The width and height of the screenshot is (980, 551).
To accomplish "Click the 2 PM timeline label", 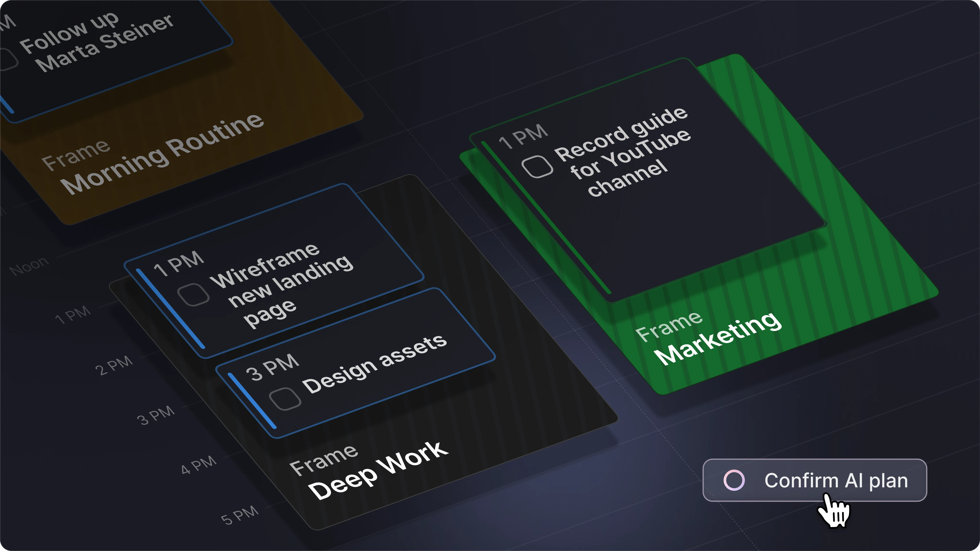I will coord(114,366).
